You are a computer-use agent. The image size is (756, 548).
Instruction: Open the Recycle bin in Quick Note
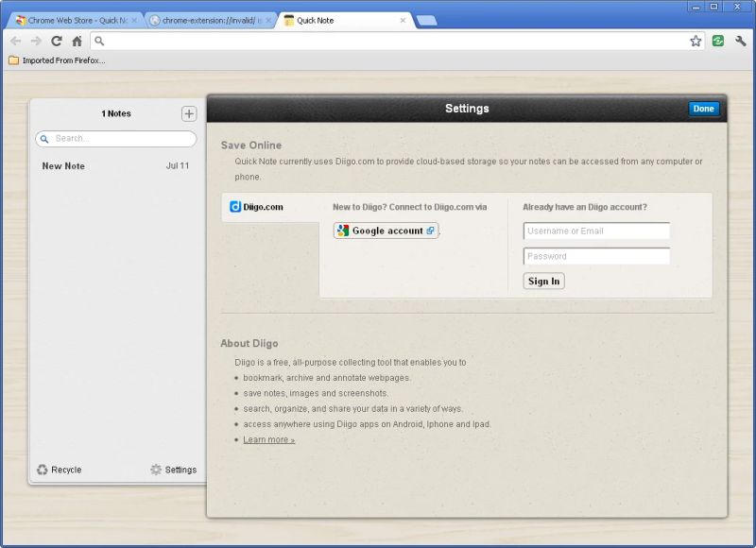(x=63, y=470)
